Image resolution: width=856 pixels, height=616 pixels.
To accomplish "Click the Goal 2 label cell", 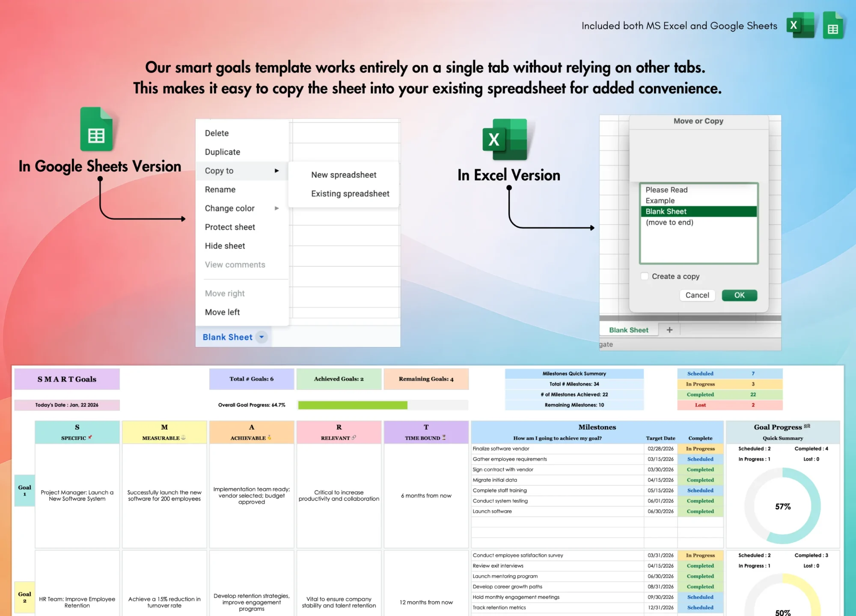I will pyautogui.click(x=25, y=597).
